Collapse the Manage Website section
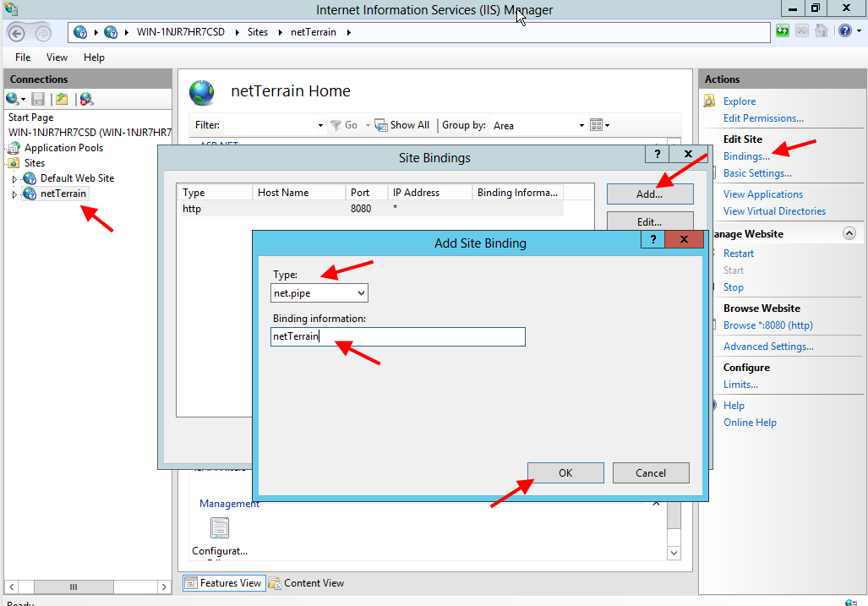The width and height of the screenshot is (868, 606). point(849,233)
